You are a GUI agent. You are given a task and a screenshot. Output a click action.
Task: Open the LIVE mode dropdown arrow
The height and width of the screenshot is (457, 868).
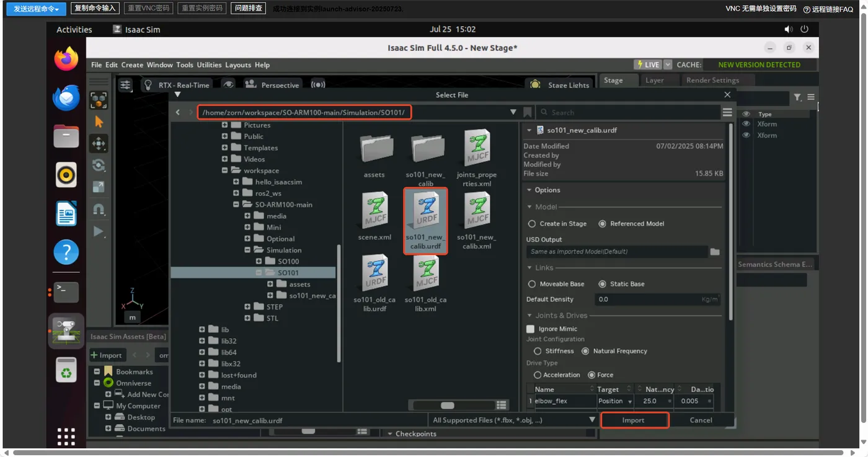click(x=668, y=64)
